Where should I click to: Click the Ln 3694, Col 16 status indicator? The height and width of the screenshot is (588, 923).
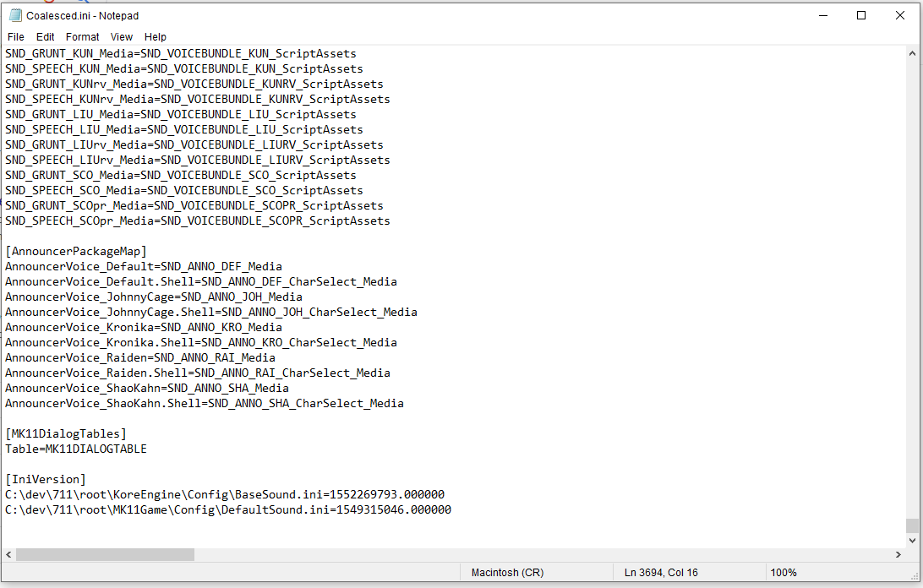pos(661,573)
